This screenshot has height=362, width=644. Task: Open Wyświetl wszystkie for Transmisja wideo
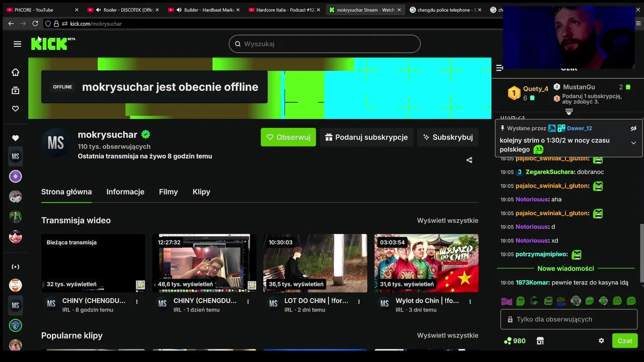pyautogui.click(x=447, y=220)
